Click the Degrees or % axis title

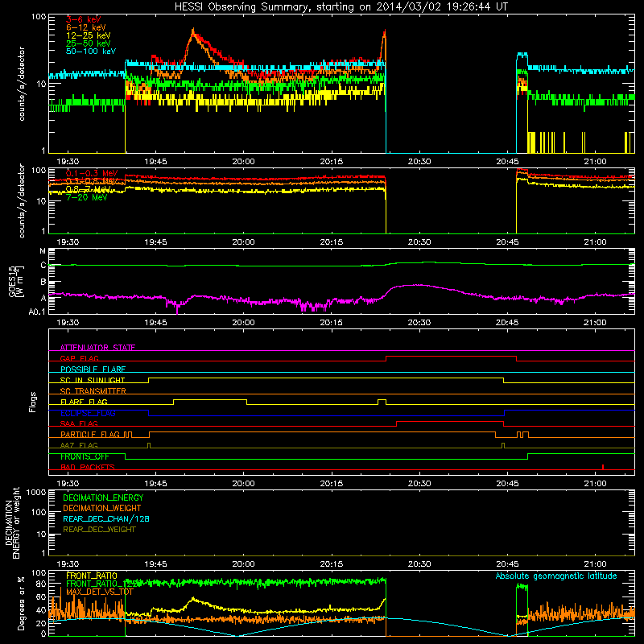pyautogui.click(x=21, y=603)
